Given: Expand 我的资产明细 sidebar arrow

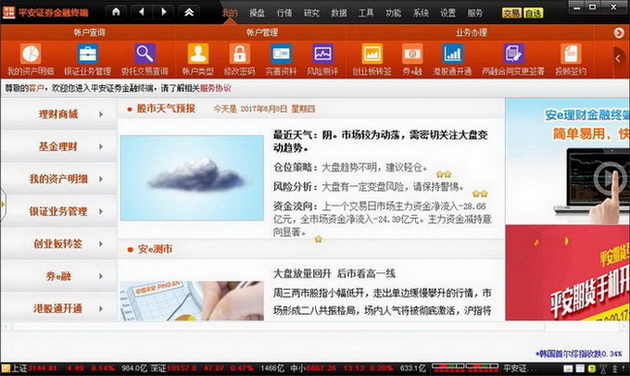Looking at the screenshot, I should 101,179.
